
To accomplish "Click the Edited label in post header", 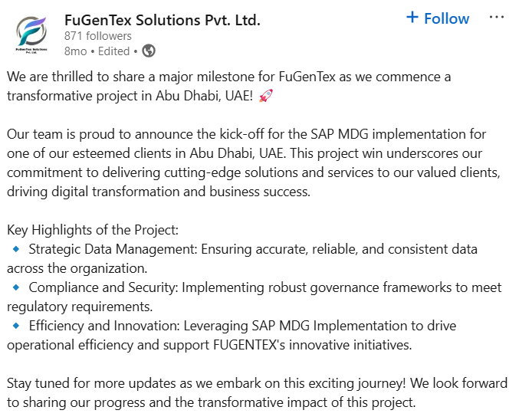I will click(113, 51).
